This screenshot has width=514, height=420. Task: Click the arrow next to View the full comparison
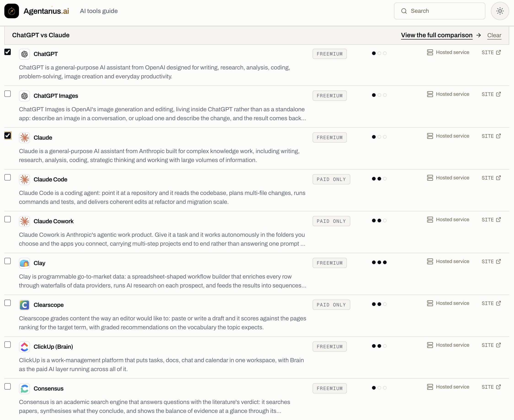click(x=478, y=35)
